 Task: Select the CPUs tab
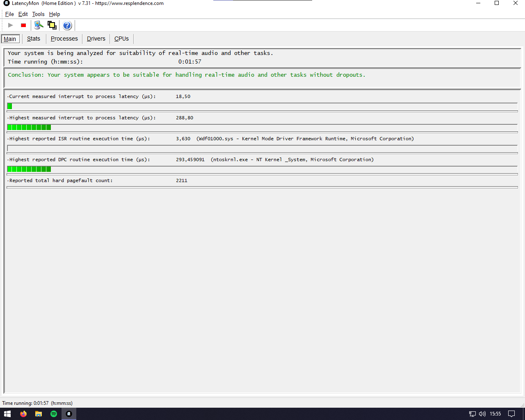tap(121, 39)
